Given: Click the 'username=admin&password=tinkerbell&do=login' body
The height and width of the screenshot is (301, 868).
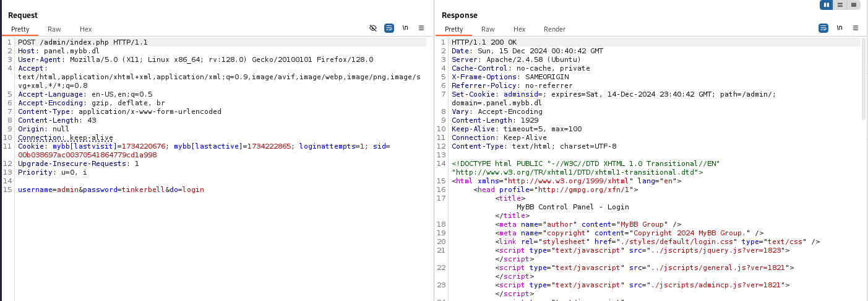Looking at the screenshot, I should click(111, 190).
